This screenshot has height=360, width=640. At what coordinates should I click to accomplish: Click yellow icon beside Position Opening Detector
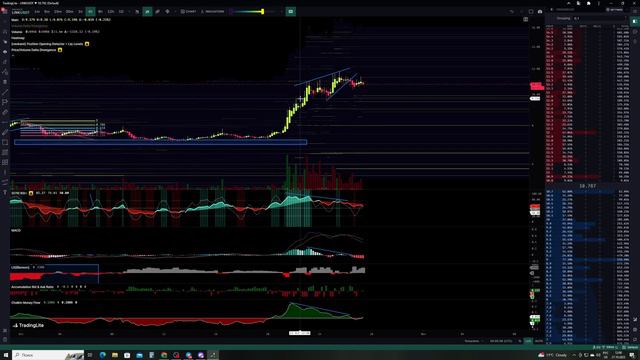pos(87,44)
